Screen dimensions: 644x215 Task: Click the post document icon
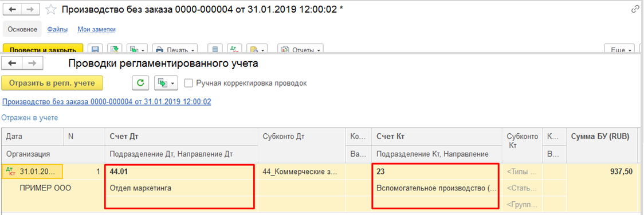115,50
